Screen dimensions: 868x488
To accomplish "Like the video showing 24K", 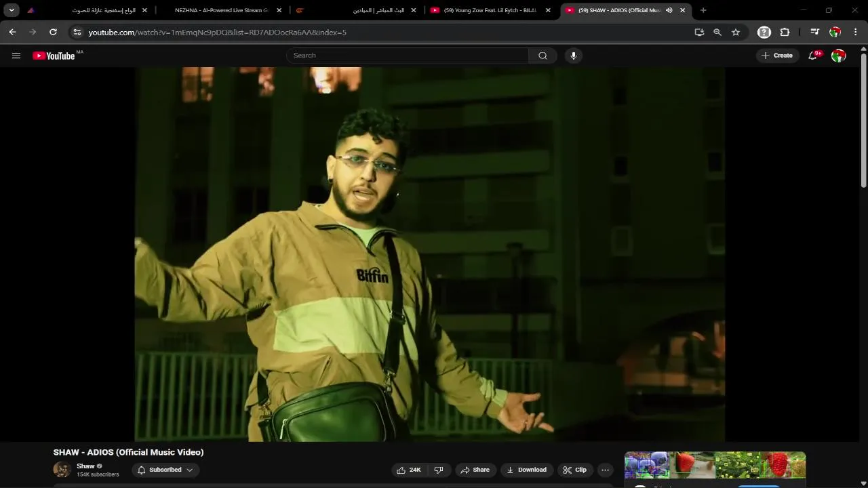I will [x=410, y=470].
